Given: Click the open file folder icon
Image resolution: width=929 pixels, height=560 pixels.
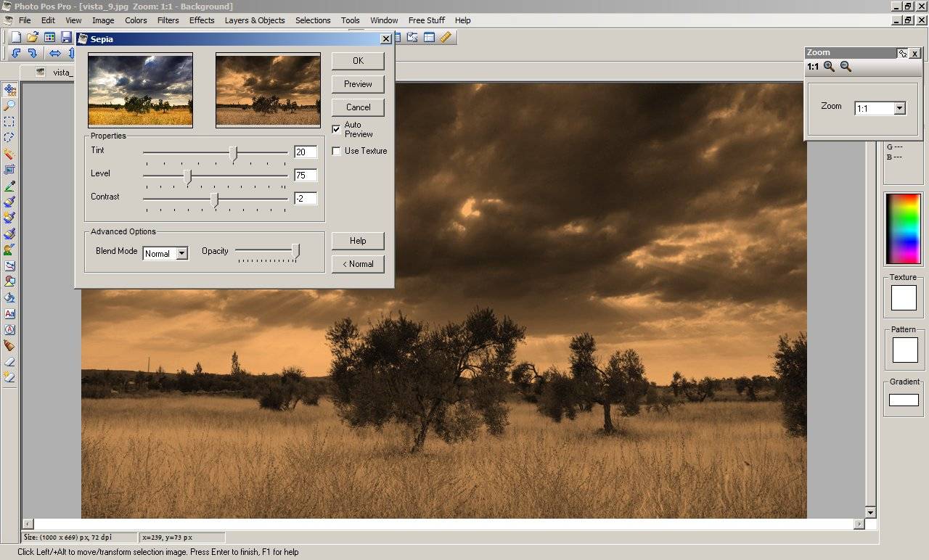Looking at the screenshot, I should coord(32,37).
